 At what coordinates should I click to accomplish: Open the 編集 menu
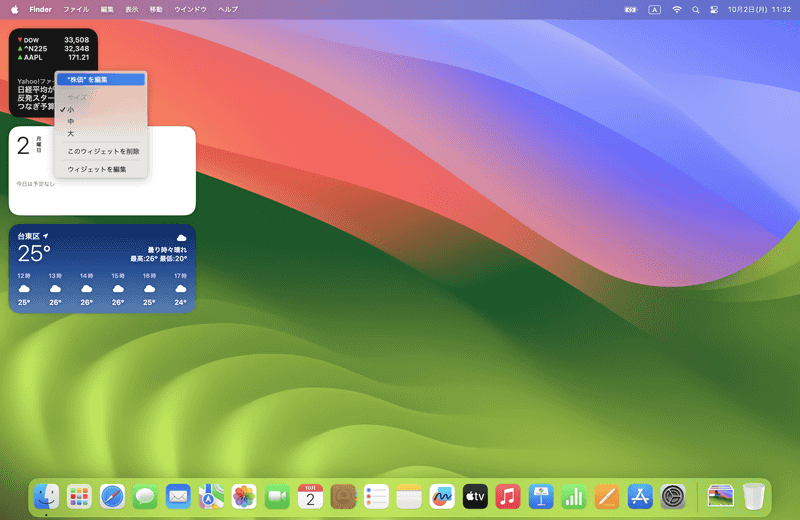107,9
